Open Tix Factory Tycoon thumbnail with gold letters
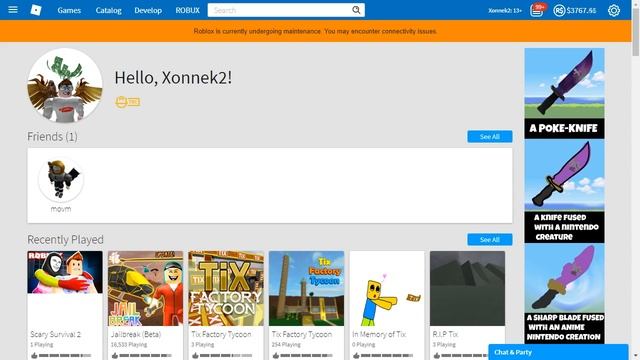Viewport: 640px width, 360px height. 226,289
